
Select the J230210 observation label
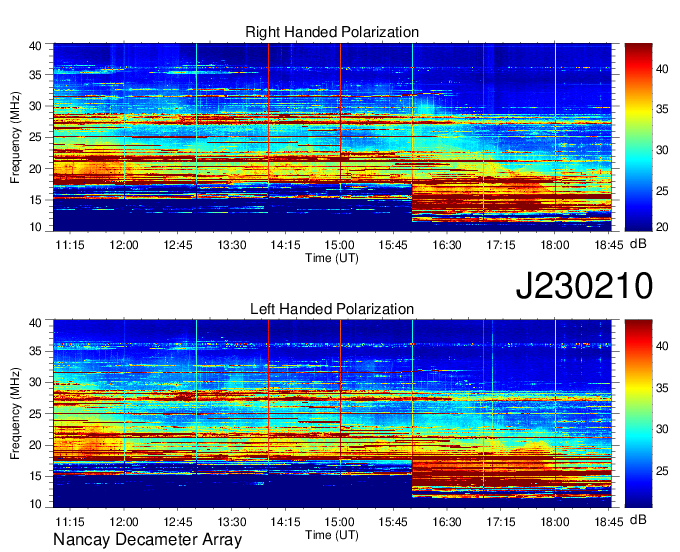click(x=584, y=286)
